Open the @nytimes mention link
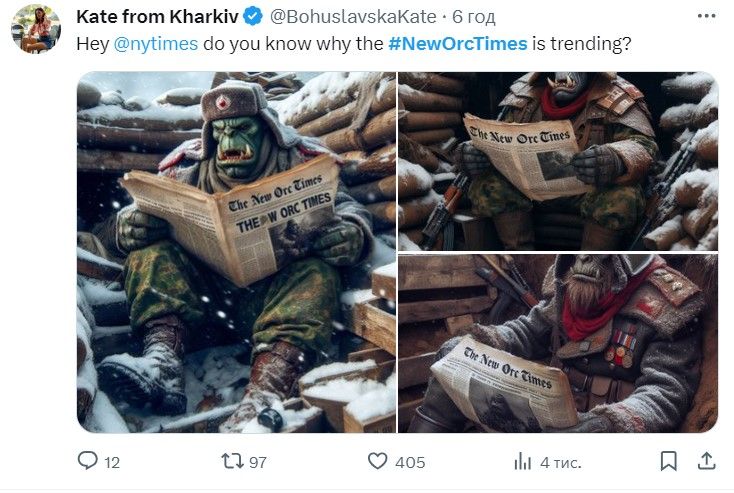The height and width of the screenshot is (493, 734). point(156,44)
